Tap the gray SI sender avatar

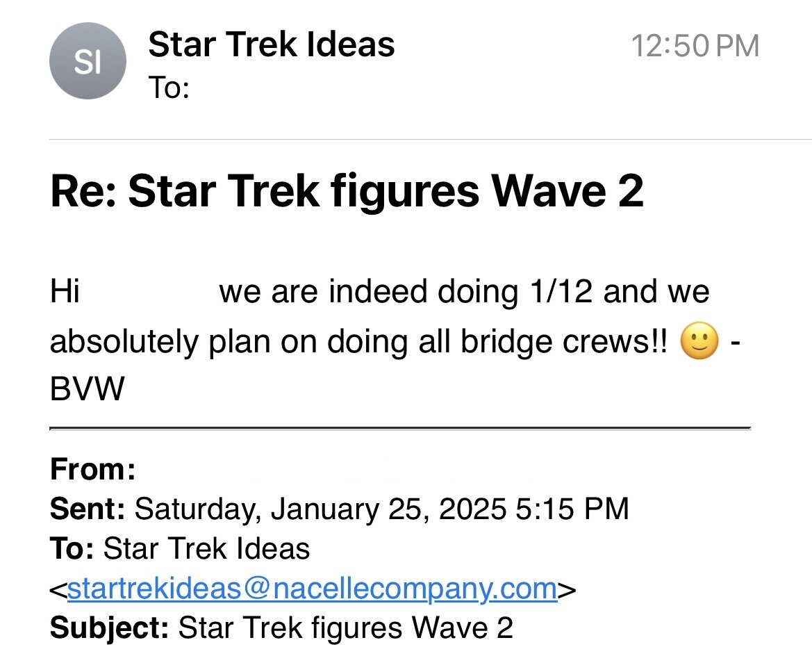point(88,61)
